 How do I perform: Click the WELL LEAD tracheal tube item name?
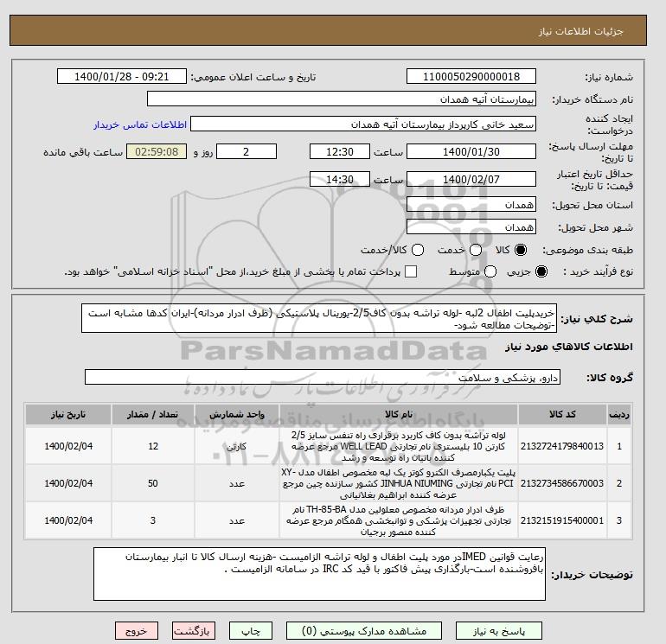(x=399, y=446)
